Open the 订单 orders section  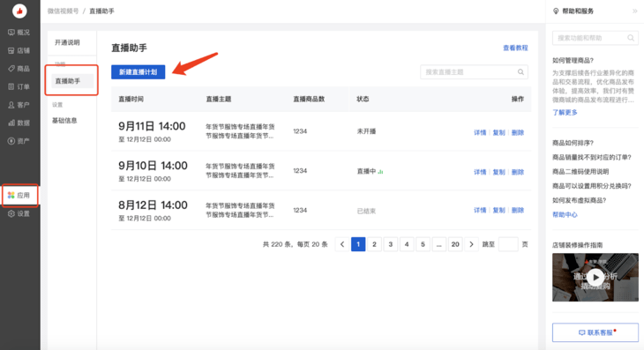tap(19, 86)
